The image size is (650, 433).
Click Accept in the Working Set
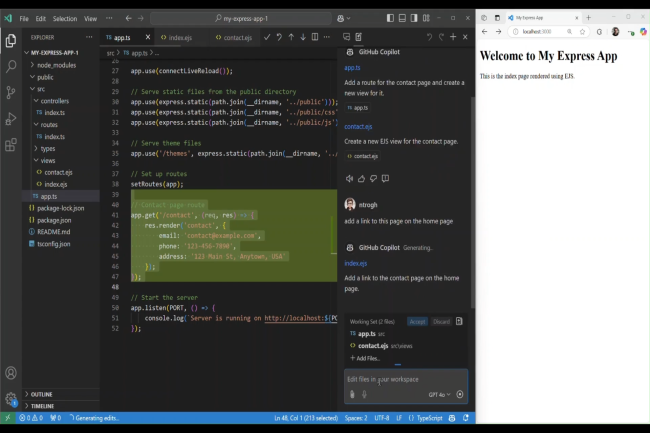tap(417, 322)
